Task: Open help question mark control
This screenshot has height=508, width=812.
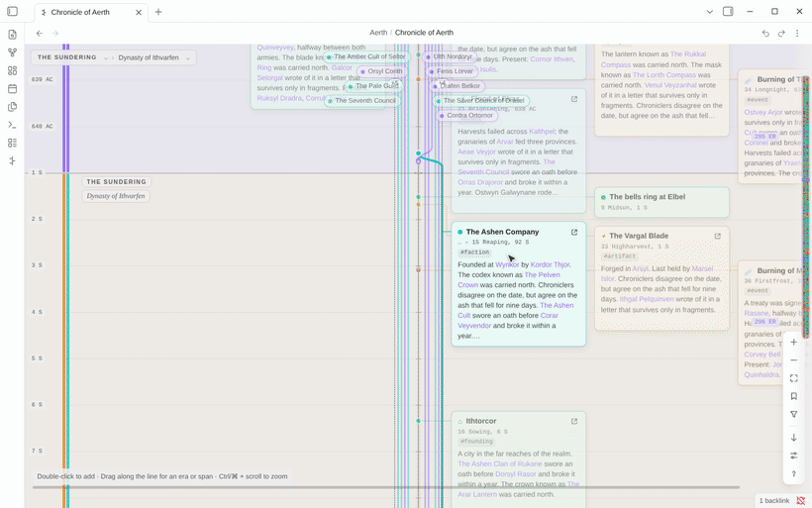Action: pos(794,473)
